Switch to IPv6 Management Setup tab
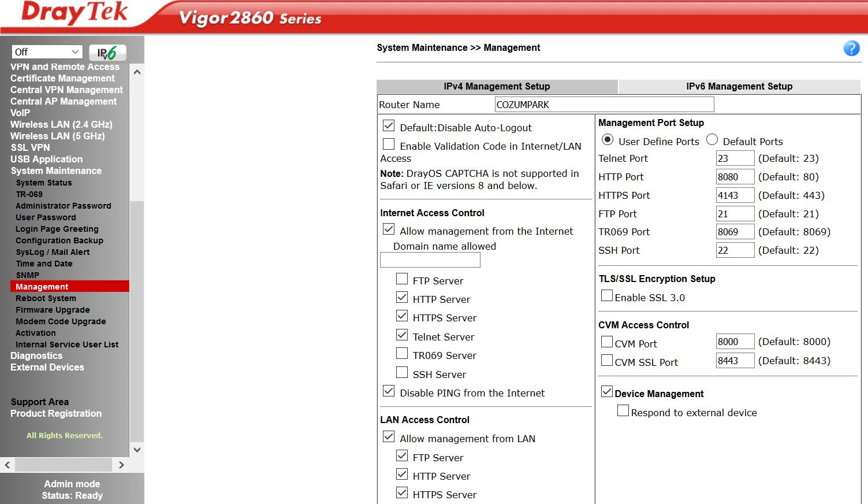 tap(739, 87)
